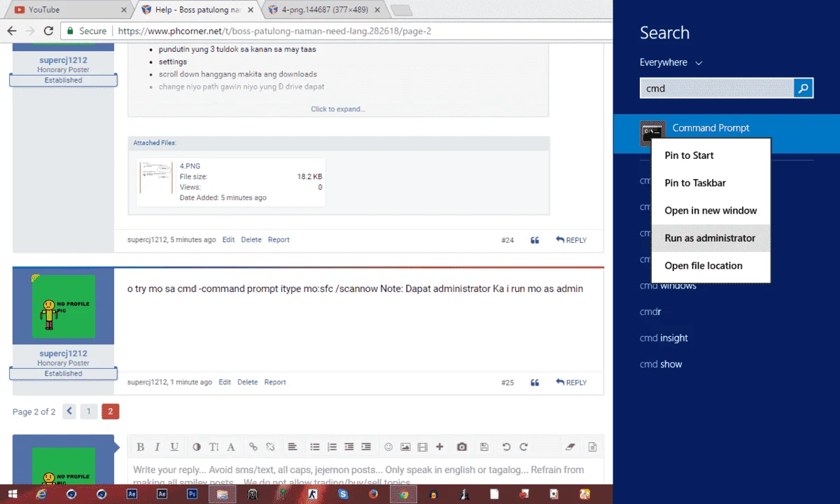The height and width of the screenshot is (504, 840).
Task: Insert an unordered bullet list
Action: coord(315,447)
